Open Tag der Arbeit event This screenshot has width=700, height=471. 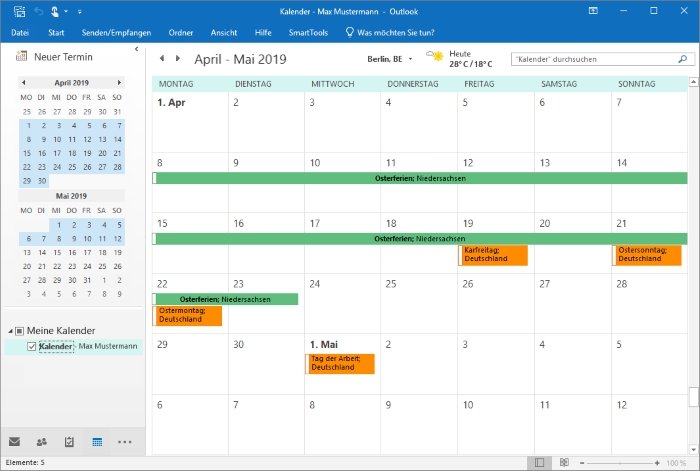pyautogui.click(x=340, y=363)
